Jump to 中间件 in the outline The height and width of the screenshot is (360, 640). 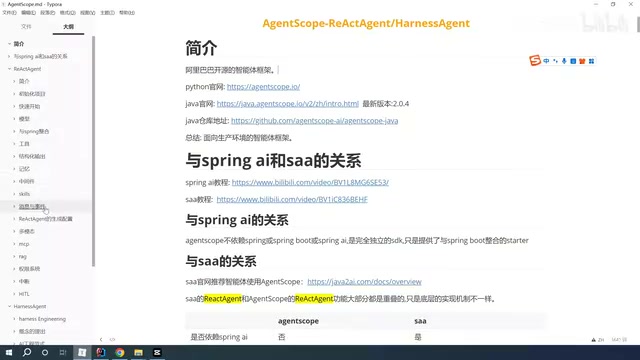(x=27, y=181)
